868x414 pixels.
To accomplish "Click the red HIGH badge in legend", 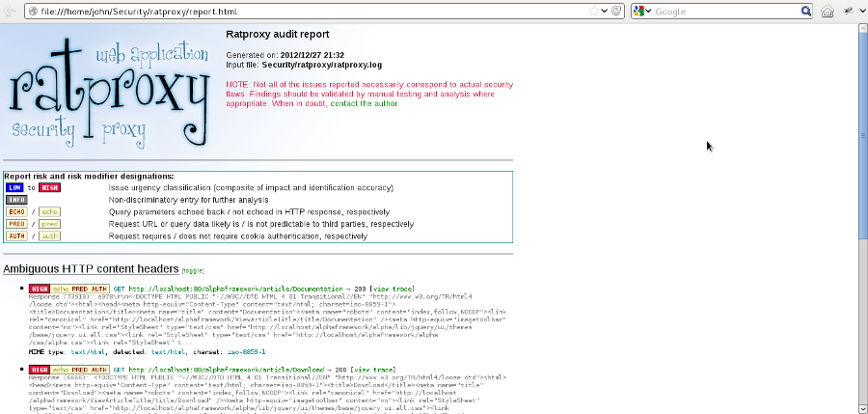I will point(49,187).
